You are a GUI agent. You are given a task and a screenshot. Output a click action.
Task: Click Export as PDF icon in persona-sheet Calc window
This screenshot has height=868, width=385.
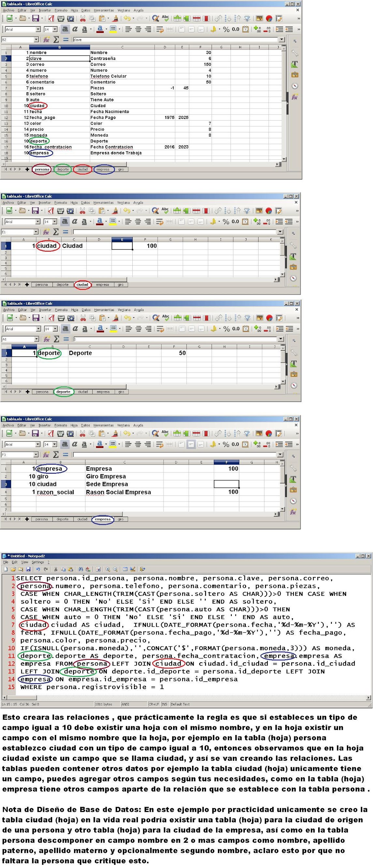coord(51,19)
